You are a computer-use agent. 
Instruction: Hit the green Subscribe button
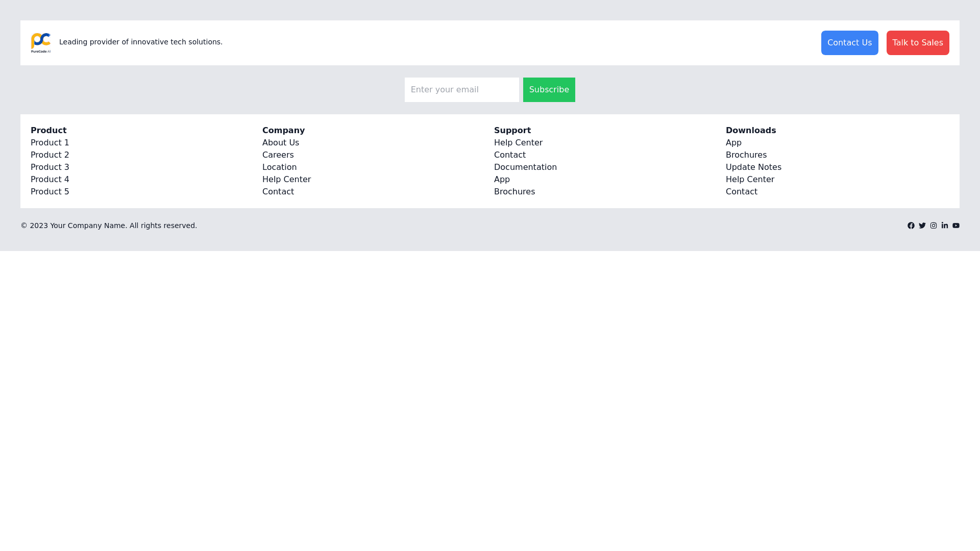pos(549,90)
